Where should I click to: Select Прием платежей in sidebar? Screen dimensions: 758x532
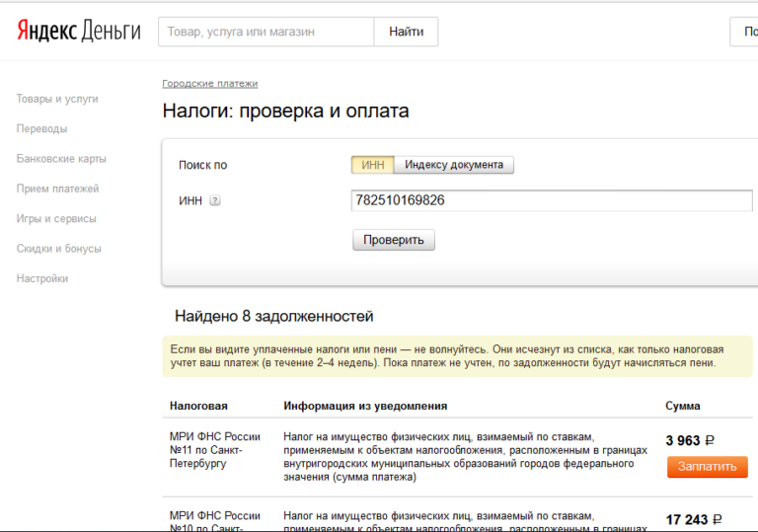click(57, 189)
